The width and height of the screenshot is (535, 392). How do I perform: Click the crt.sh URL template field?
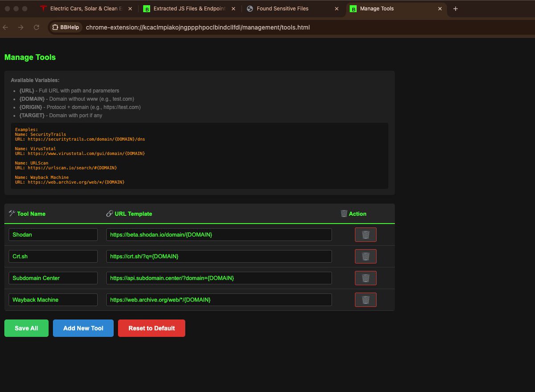pos(219,256)
